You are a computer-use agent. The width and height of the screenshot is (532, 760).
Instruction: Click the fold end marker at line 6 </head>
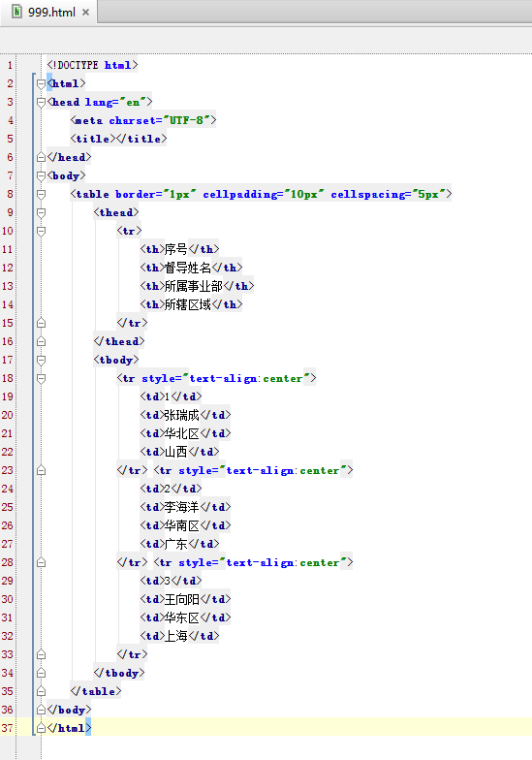coord(41,157)
